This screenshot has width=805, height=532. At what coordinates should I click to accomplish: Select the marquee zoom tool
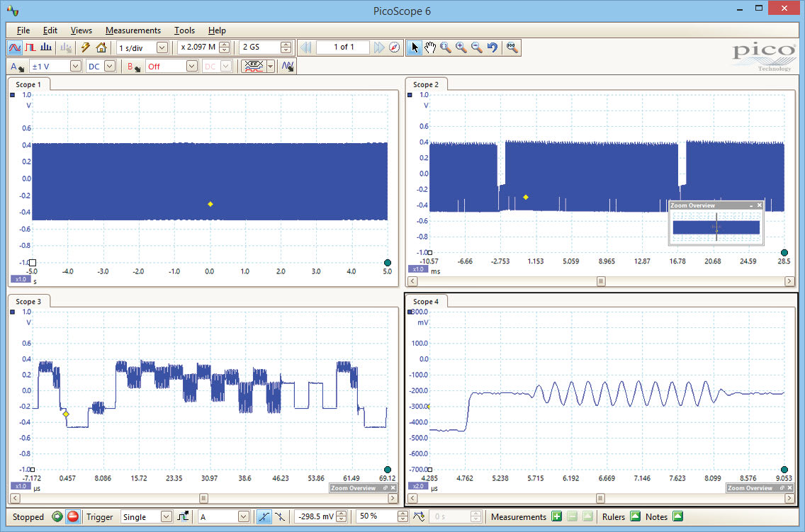click(x=446, y=47)
